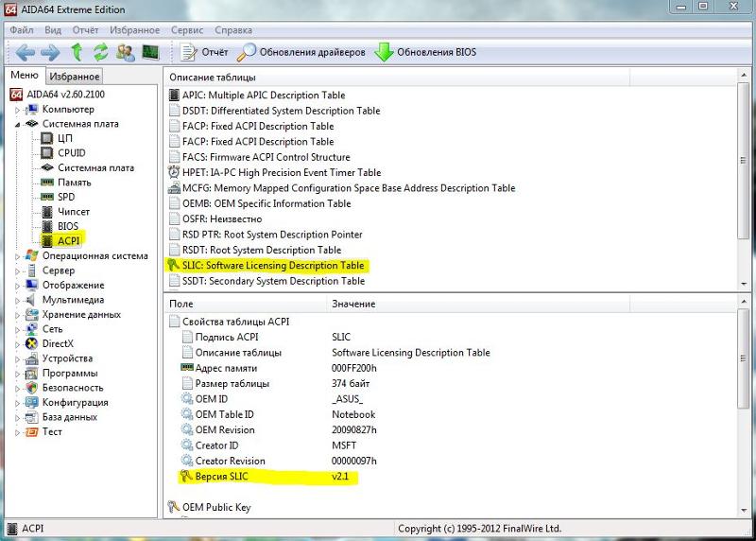Select the SPD tree item
This screenshot has height=541, width=756.
tap(66, 197)
